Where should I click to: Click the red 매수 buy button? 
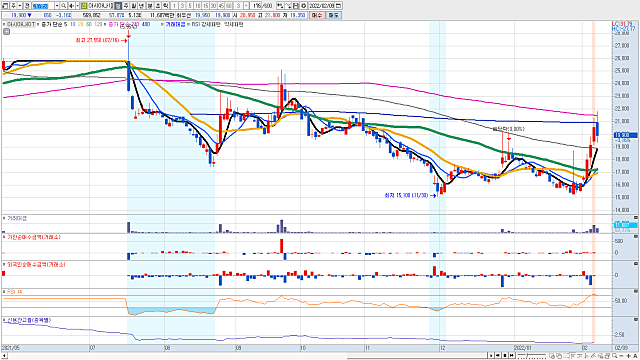pos(316,15)
